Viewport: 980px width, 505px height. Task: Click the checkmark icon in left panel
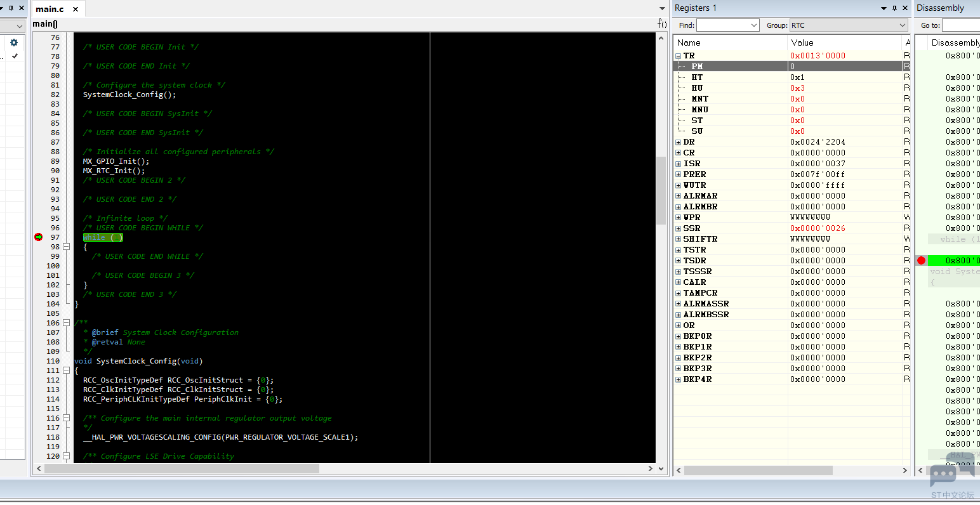15,56
